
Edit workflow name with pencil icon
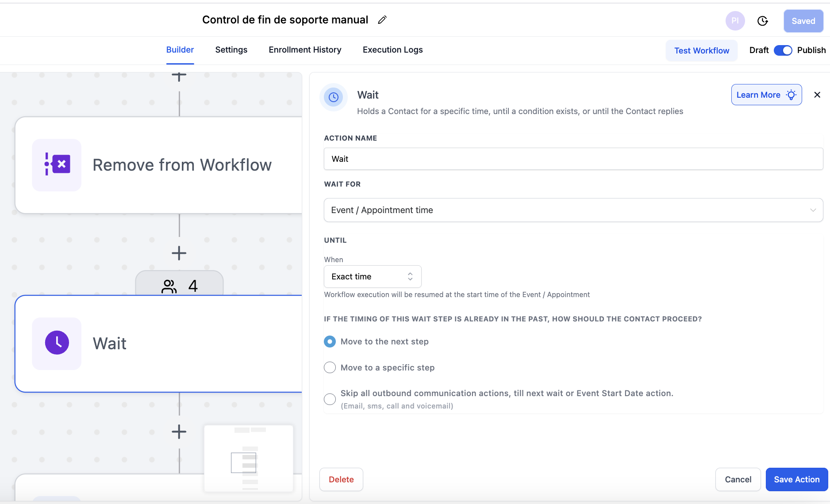(382, 20)
